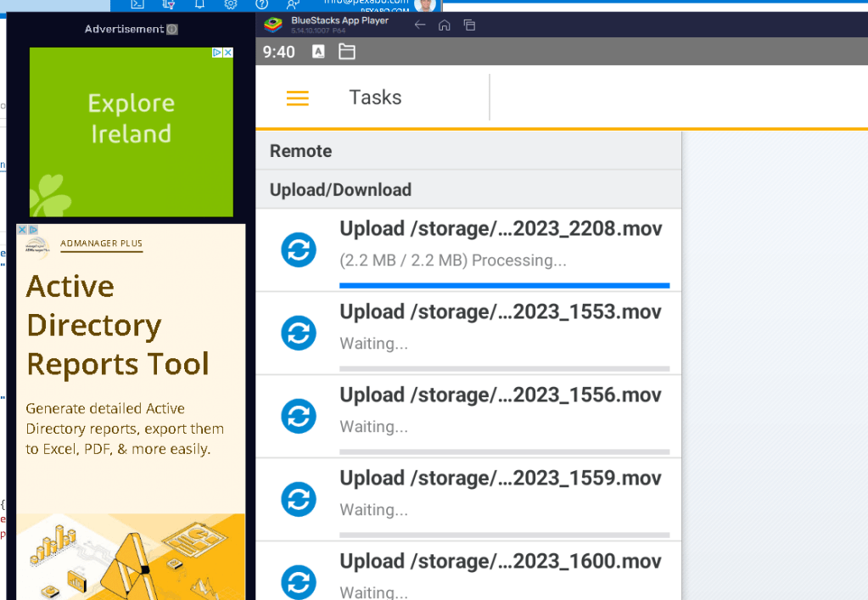Open BlueStacks recent apps view

pos(469,25)
